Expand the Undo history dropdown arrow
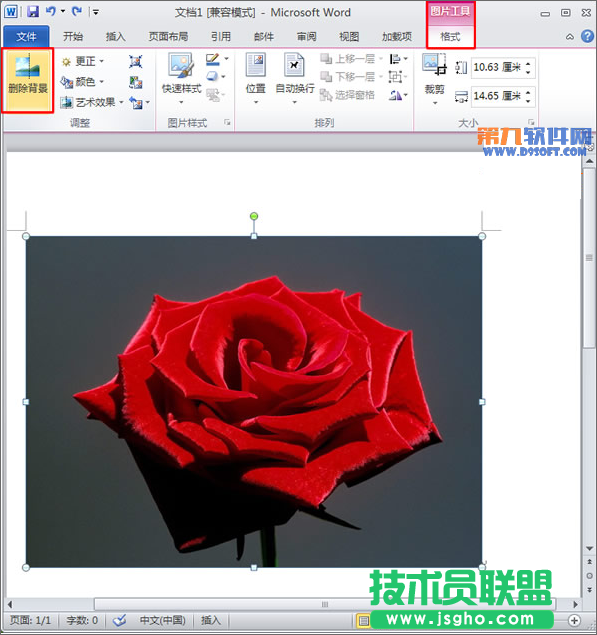 (63, 11)
